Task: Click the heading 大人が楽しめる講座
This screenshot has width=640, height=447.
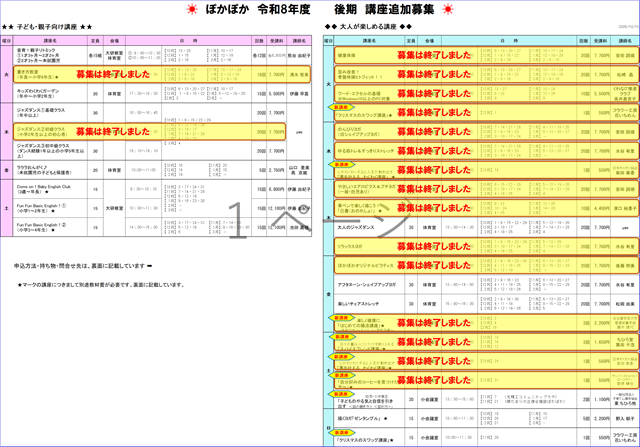Action: 368,27
